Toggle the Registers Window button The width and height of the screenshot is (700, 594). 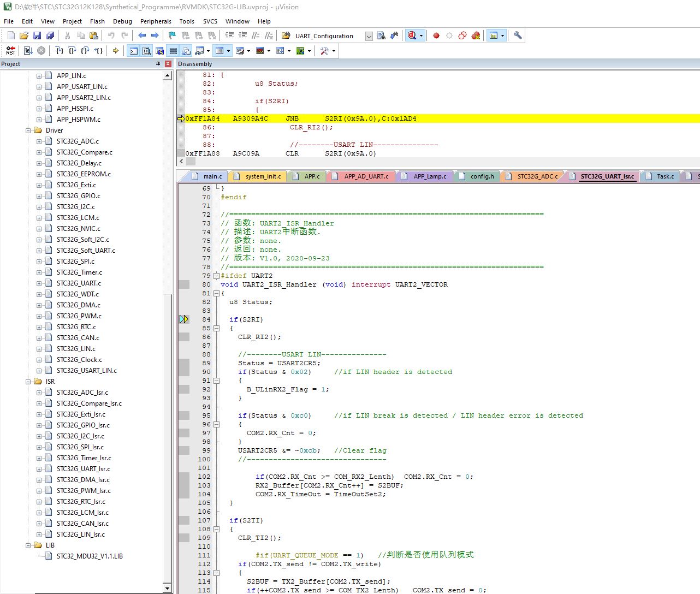[x=173, y=51]
